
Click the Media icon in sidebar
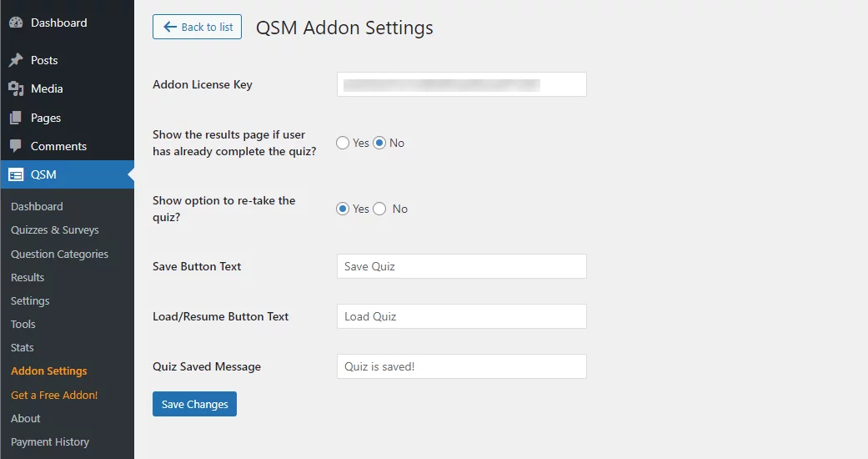click(x=16, y=88)
